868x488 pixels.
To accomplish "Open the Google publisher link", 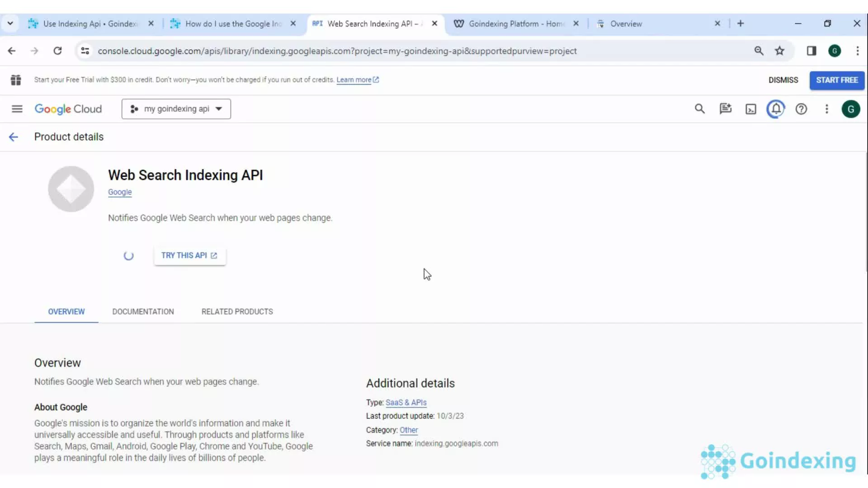I will coord(120,192).
